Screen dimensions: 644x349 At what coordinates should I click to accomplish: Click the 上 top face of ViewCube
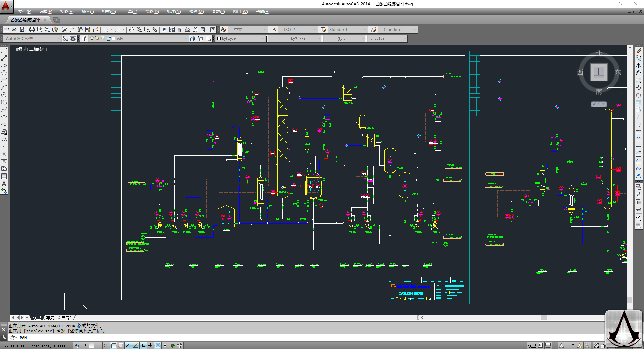tap(599, 72)
